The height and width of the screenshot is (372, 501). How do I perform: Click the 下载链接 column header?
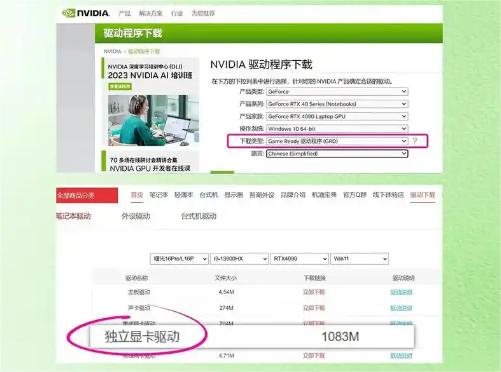pyautogui.click(x=314, y=278)
